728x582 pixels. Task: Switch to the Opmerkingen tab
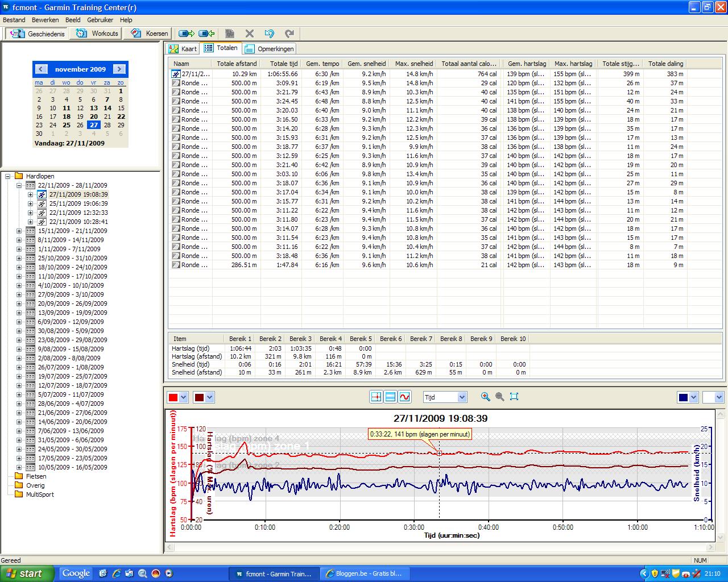pos(270,49)
